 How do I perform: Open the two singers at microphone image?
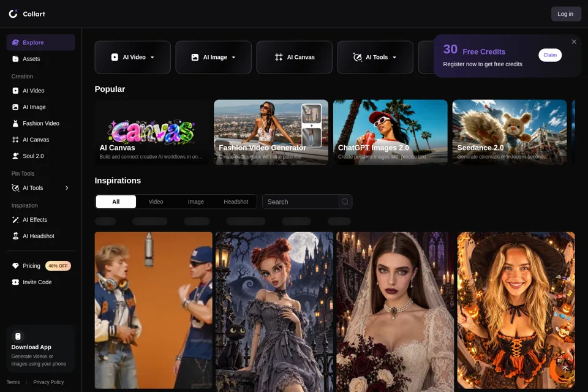pos(153,310)
